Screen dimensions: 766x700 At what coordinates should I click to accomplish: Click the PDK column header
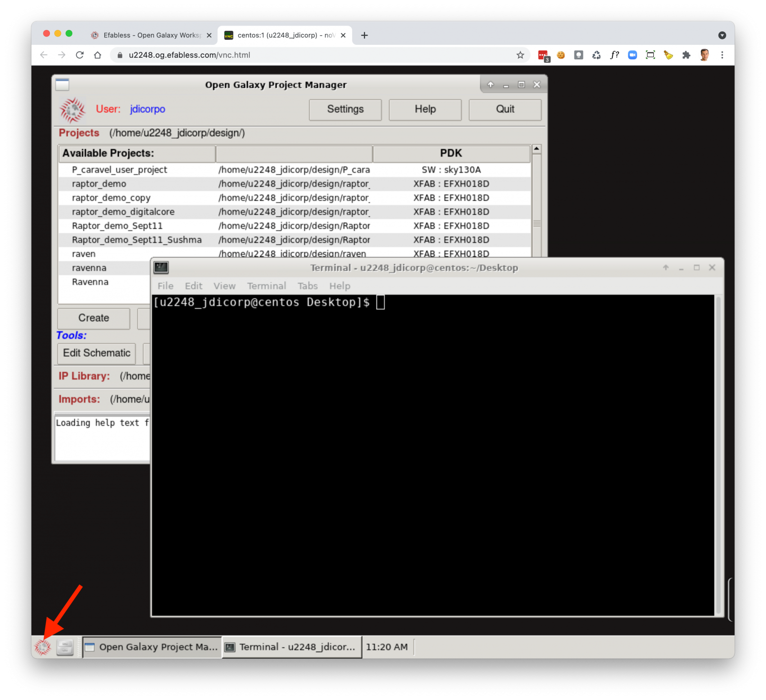451,154
